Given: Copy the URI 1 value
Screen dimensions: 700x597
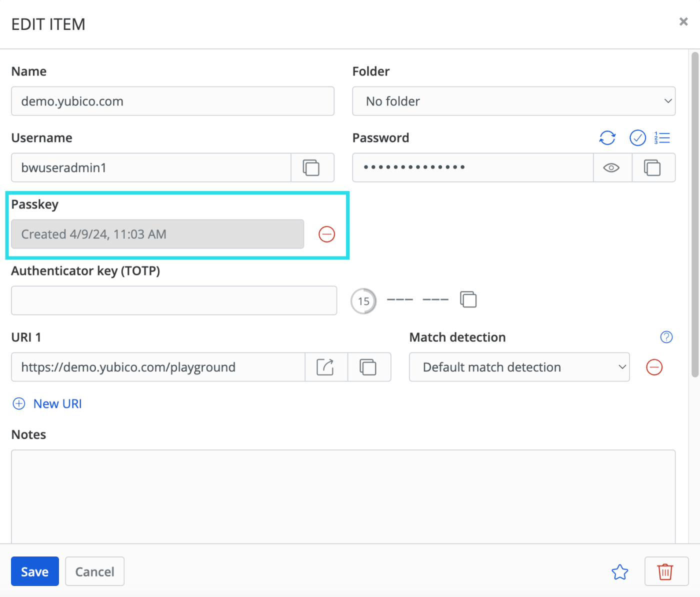Looking at the screenshot, I should [369, 367].
